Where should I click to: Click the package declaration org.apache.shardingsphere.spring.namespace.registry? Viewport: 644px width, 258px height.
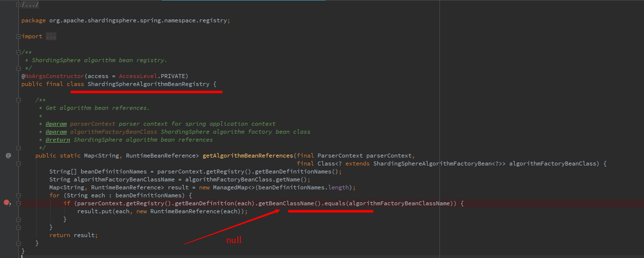(138, 20)
